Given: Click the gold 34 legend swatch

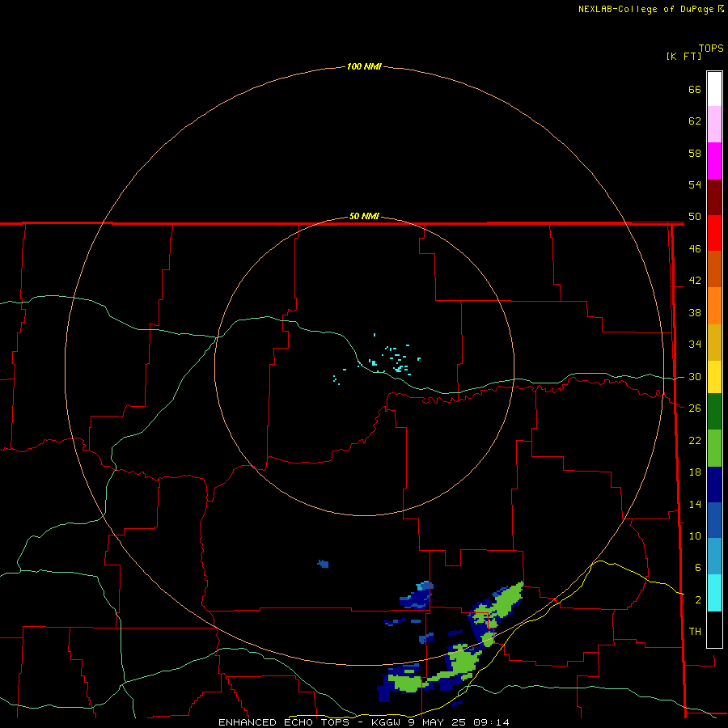Looking at the screenshot, I should click(x=714, y=342).
